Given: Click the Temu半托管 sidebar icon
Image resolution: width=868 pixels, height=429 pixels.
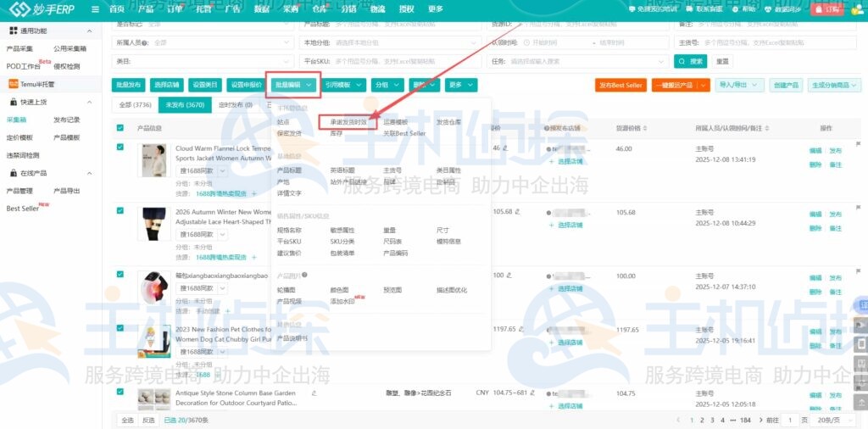Looking at the screenshot, I should (x=12, y=84).
